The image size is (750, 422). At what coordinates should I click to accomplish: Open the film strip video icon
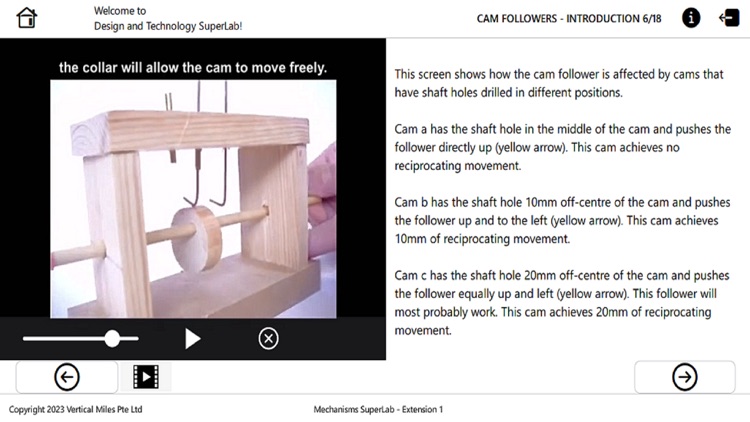click(x=146, y=377)
